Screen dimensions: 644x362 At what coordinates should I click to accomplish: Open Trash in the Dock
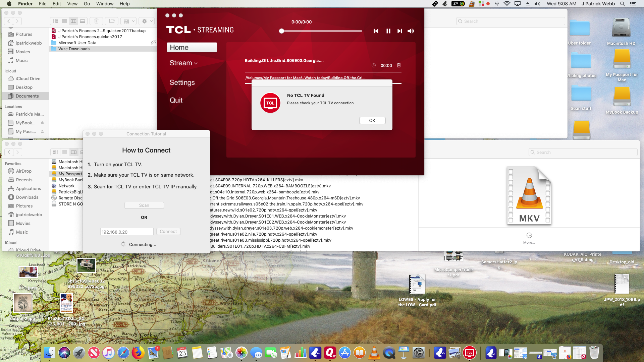(594, 353)
